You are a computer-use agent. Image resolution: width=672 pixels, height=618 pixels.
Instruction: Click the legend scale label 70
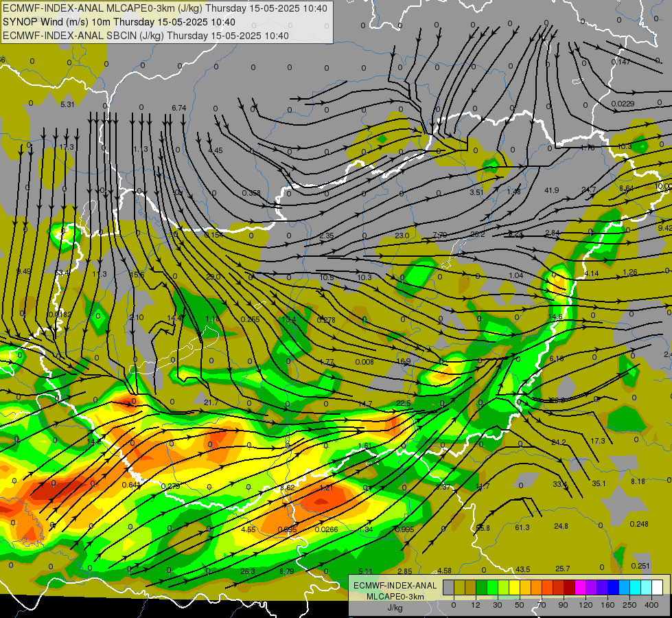pos(542,605)
